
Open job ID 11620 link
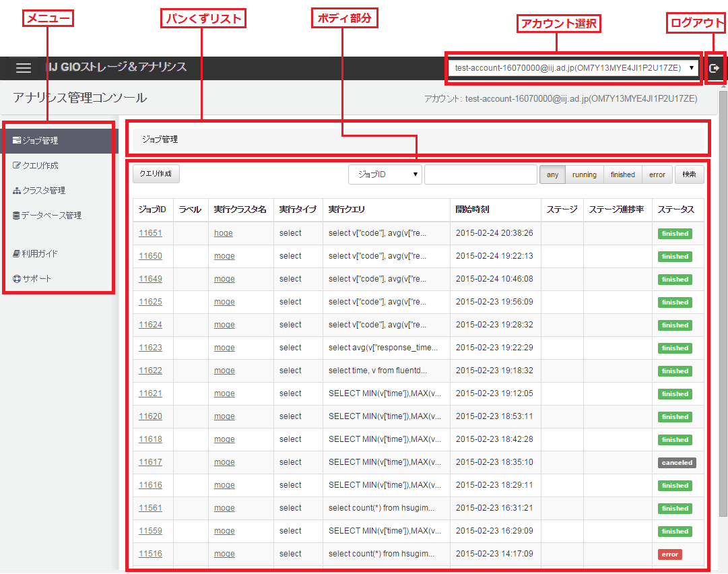(x=150, y=416)
